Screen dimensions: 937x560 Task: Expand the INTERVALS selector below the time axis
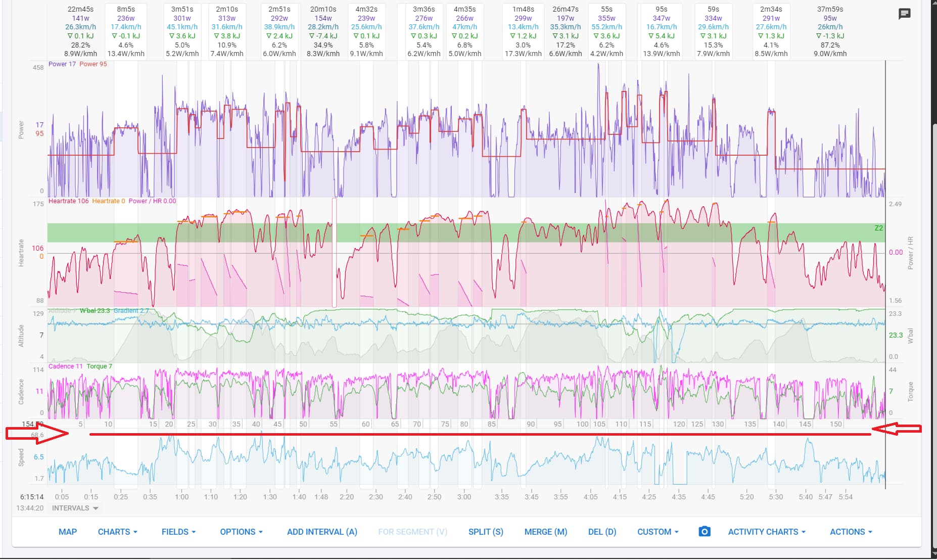(75, 508)
